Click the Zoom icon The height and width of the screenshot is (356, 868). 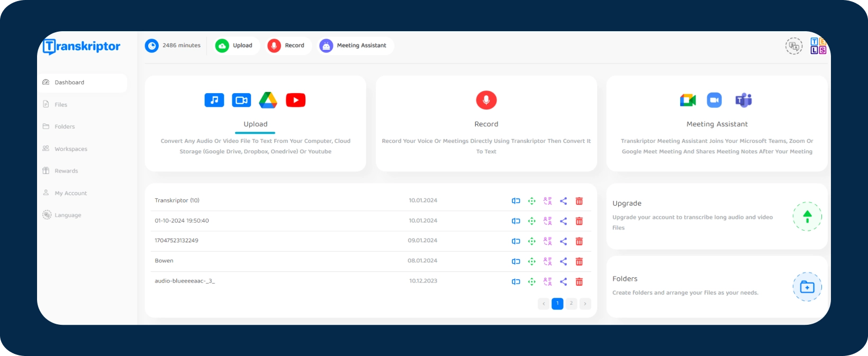(715, 100)
